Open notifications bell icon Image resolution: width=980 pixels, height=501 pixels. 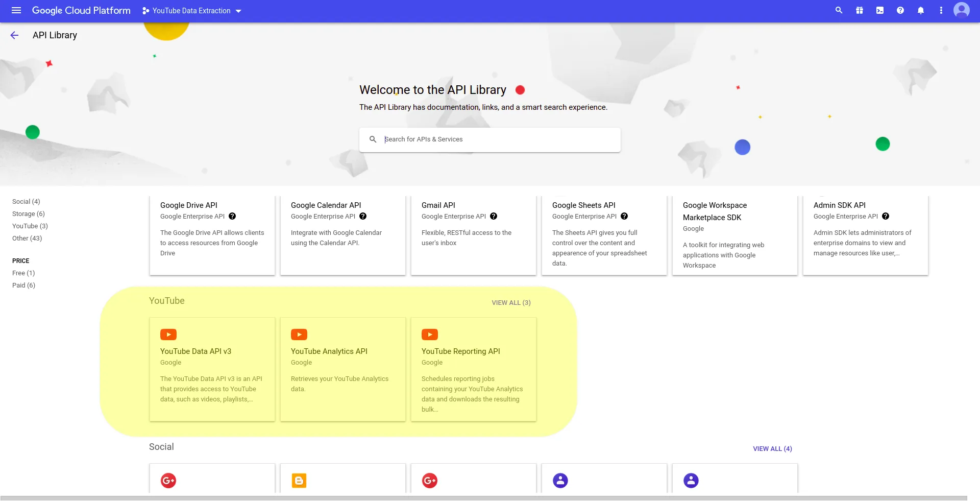[x=921, y=10]
